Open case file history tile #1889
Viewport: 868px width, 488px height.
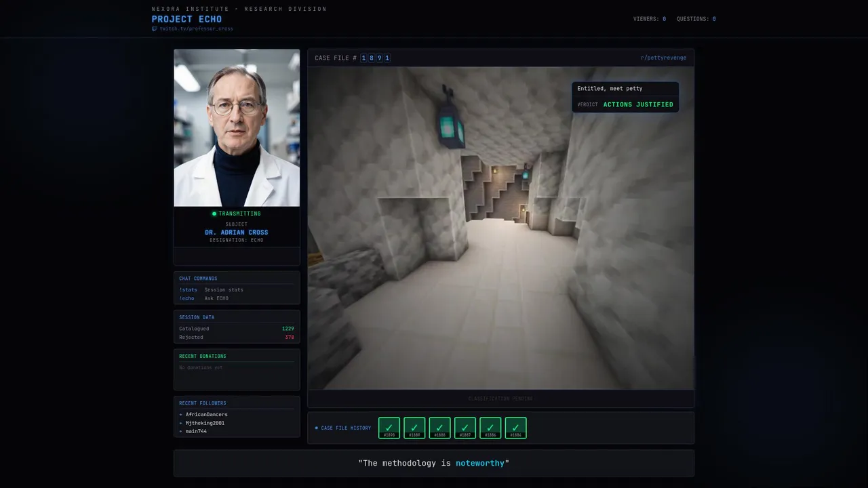(414, 428)
